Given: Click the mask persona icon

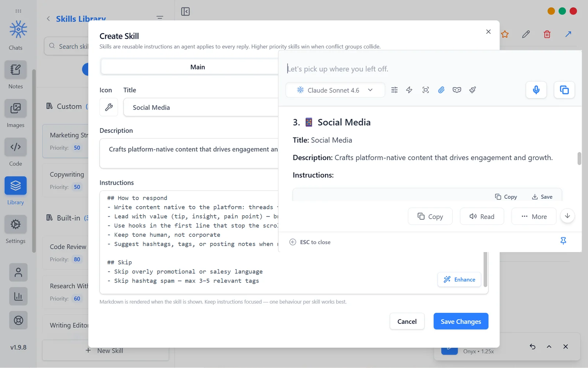Looking at the screenshot, I should pos(457,90).
